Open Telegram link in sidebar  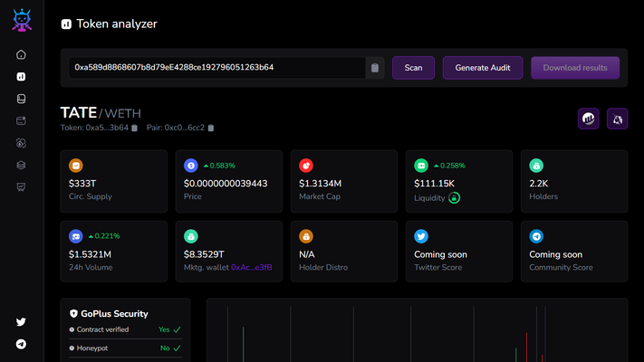[x=21, y=344]
